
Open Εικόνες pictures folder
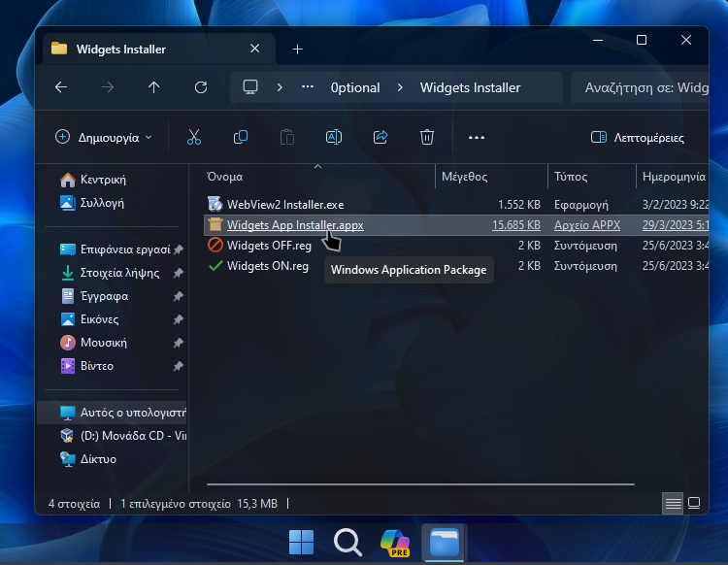click(x=99, y=319)
